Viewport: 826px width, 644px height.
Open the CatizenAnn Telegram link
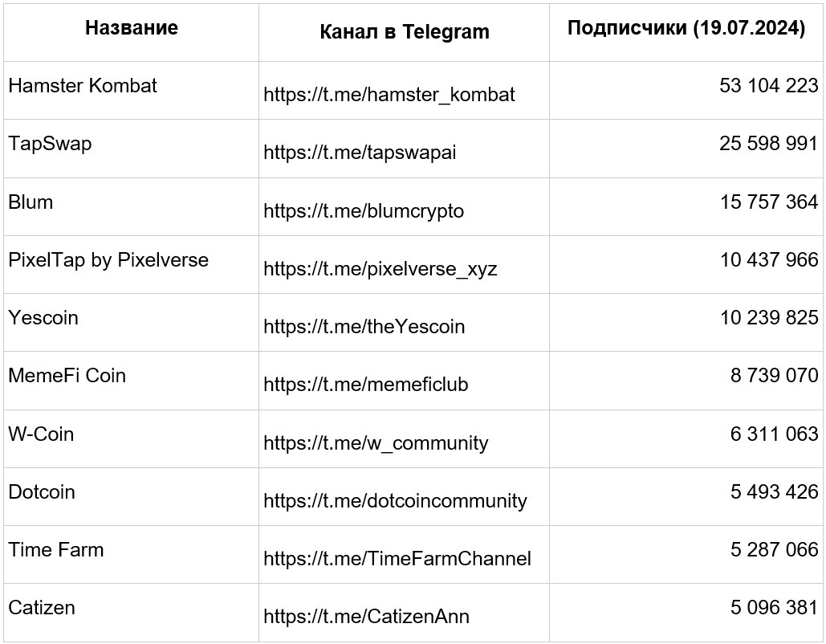coord(366,617)
